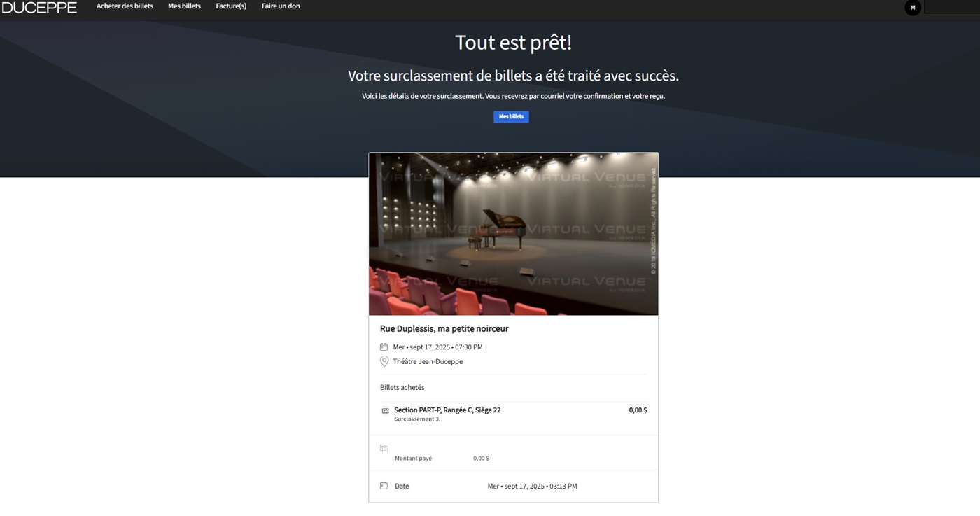Click the Théâtre Jean-Duceppe venue text

428,361
